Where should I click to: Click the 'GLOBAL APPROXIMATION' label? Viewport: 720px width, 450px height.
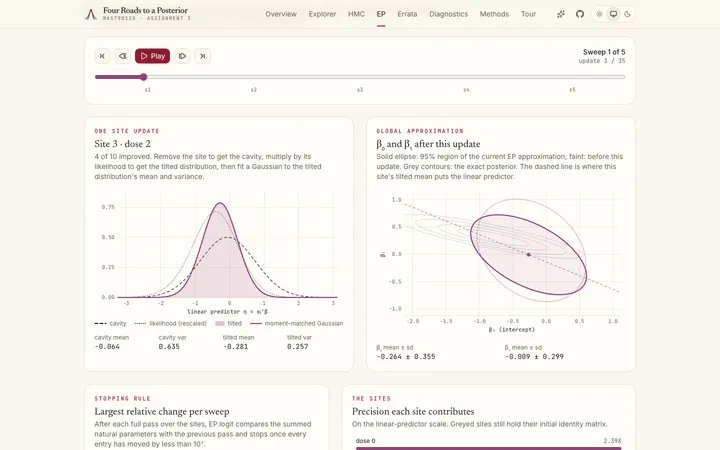420,131
